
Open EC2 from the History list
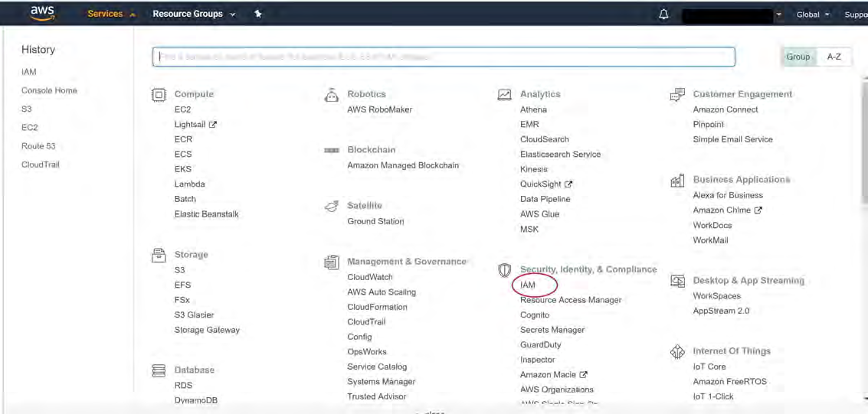29,128
